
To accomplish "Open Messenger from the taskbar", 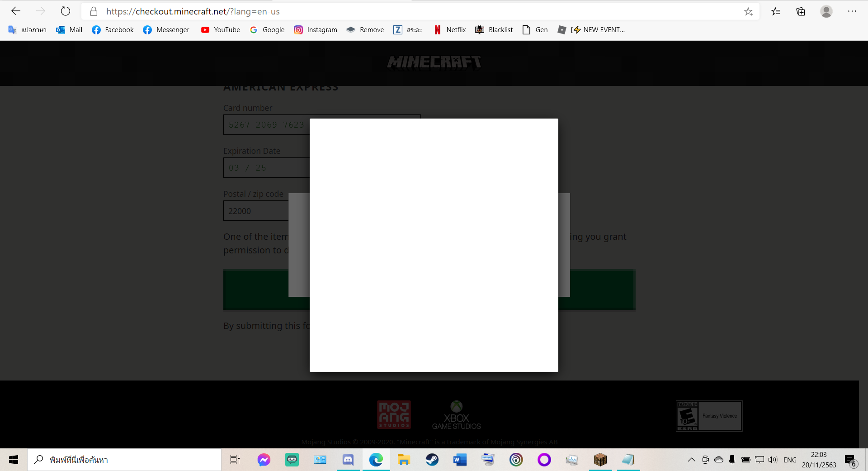I will coord(264,460).
